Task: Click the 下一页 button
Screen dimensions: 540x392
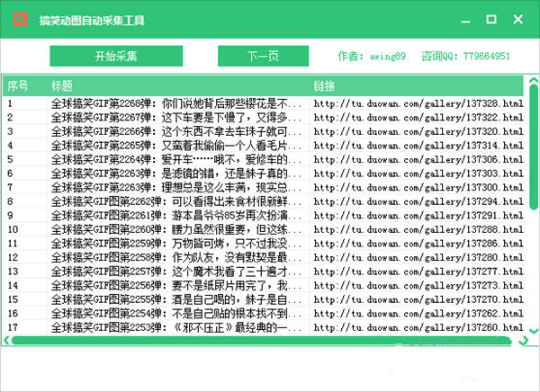Action: click(263, 56)
